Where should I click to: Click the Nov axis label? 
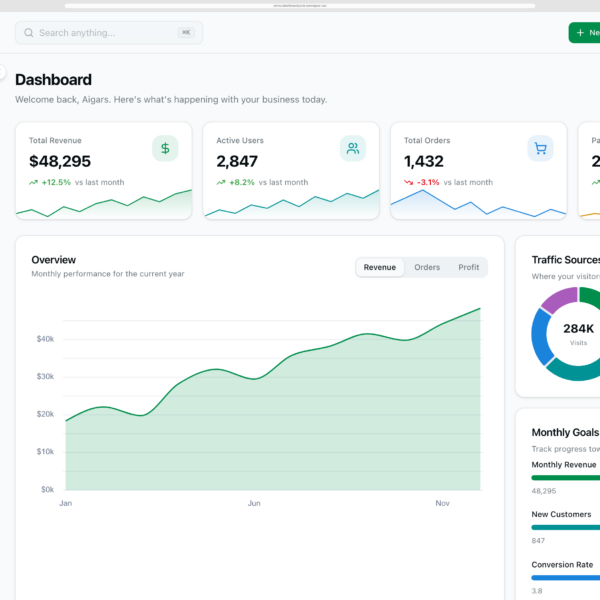click(x=442, y=503)
